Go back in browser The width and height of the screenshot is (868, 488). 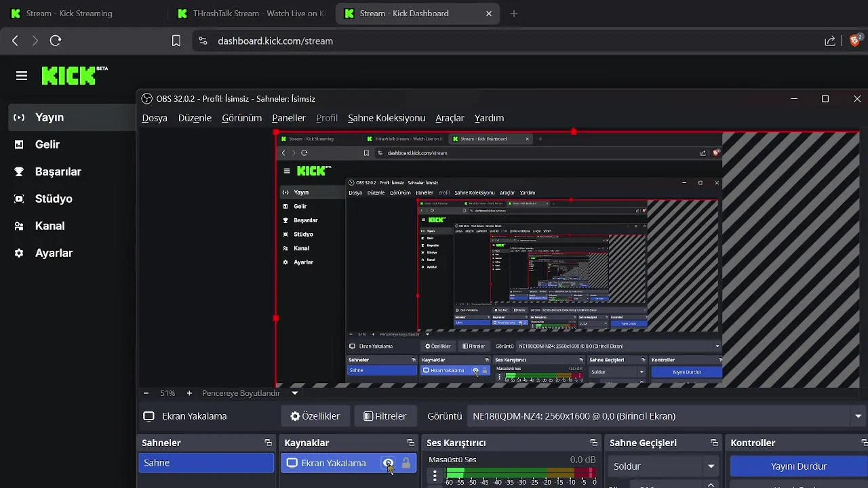pyautogui.click(x=15, y=41)
